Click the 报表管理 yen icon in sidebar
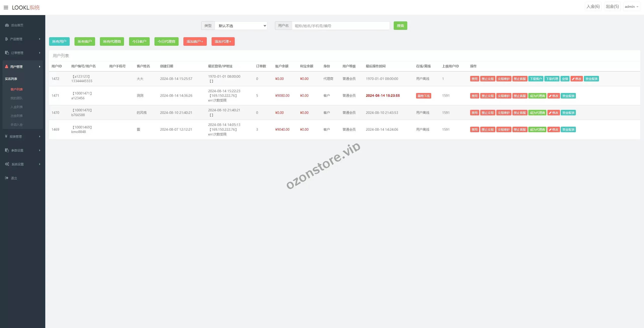The height and width of the screenshot is (328, 644). click(x=6, y=136)
